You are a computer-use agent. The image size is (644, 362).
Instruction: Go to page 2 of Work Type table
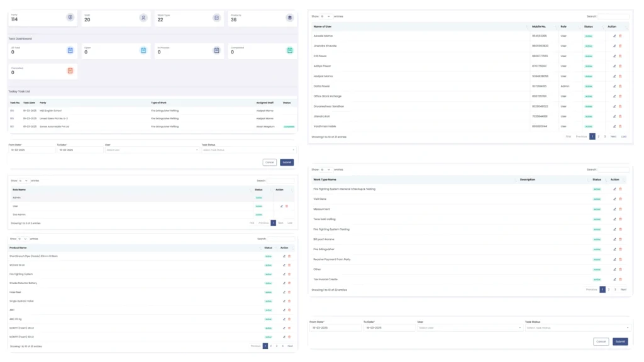(x=609, y=290)
